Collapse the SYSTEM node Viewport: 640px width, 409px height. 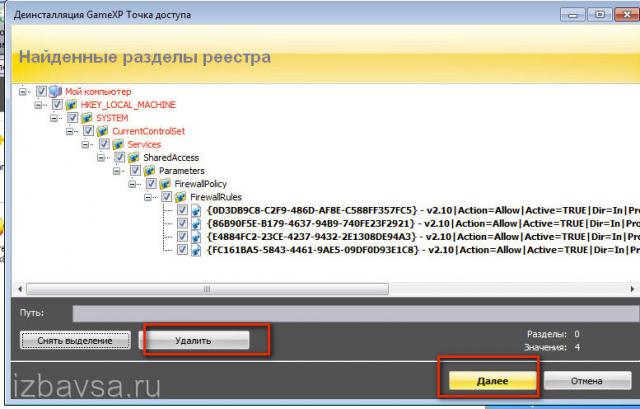(x=54, y=118)
